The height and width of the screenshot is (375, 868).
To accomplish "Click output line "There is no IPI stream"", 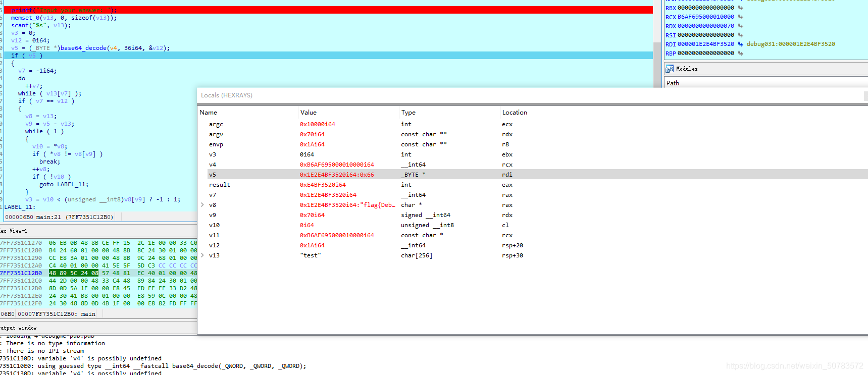I will (45, 351).
